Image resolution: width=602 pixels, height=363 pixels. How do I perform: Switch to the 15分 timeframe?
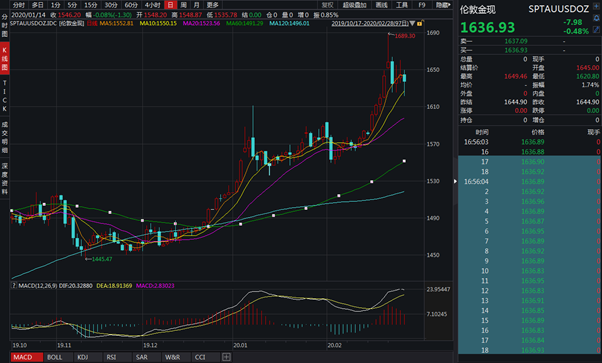tap(91, 5)
